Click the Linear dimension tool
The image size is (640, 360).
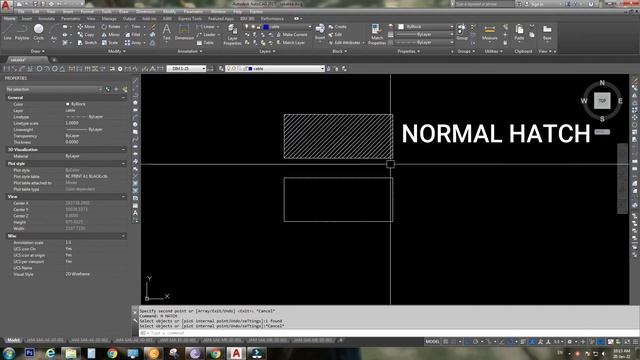206,27
